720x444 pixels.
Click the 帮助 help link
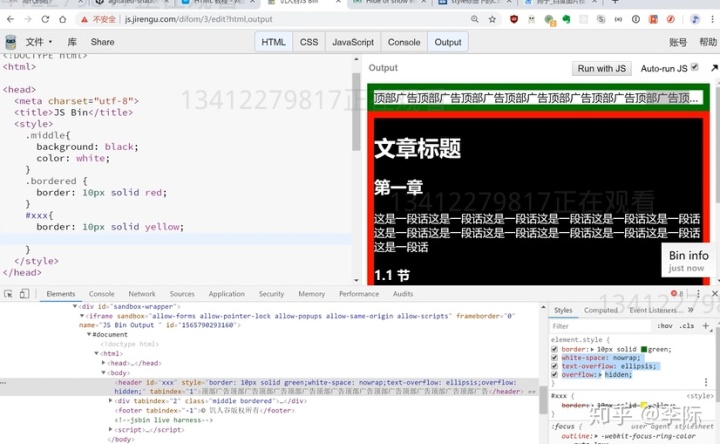(708, 42)
